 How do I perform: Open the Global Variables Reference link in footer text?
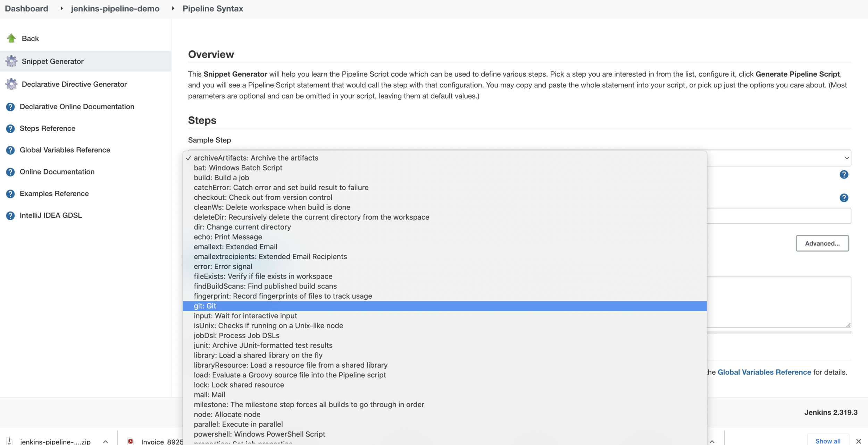[x=764, y=372]
